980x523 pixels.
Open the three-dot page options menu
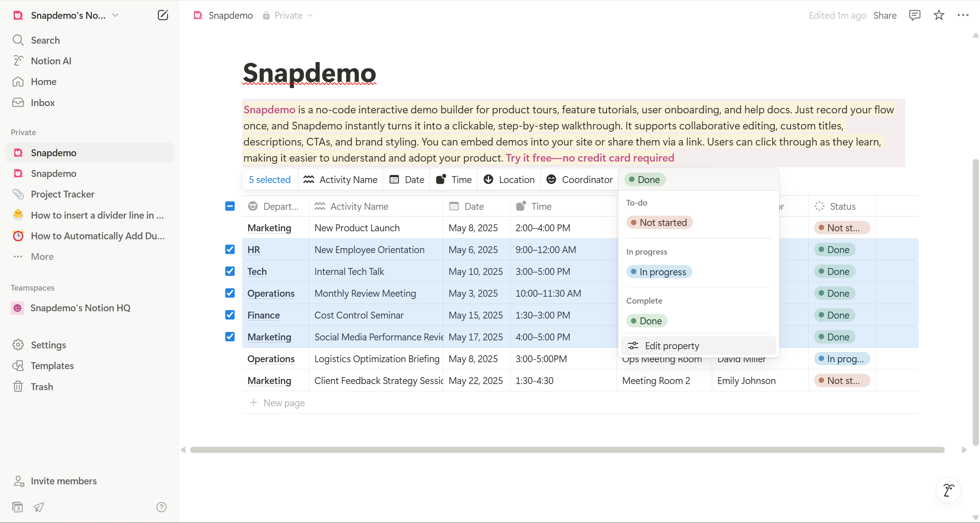tap(963, 15)
